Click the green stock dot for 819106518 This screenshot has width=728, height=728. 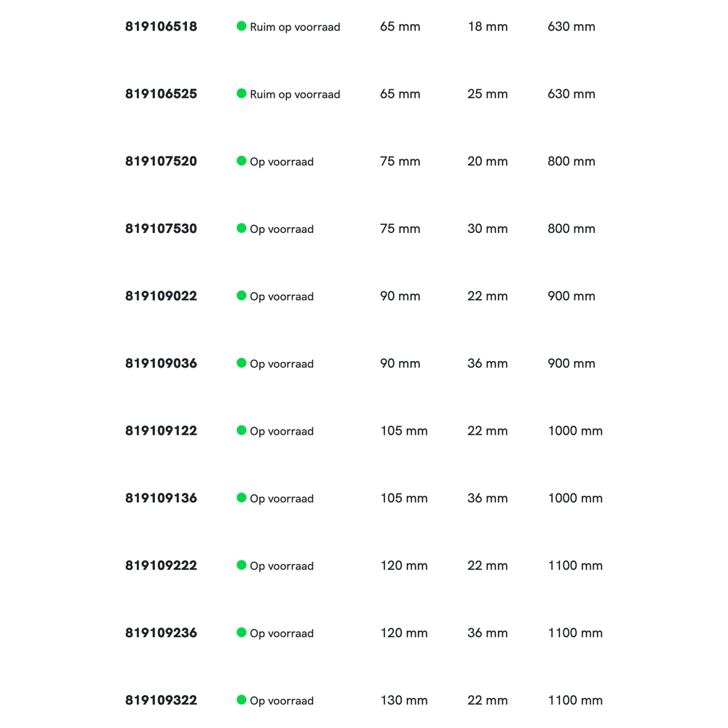coord(242,26)
